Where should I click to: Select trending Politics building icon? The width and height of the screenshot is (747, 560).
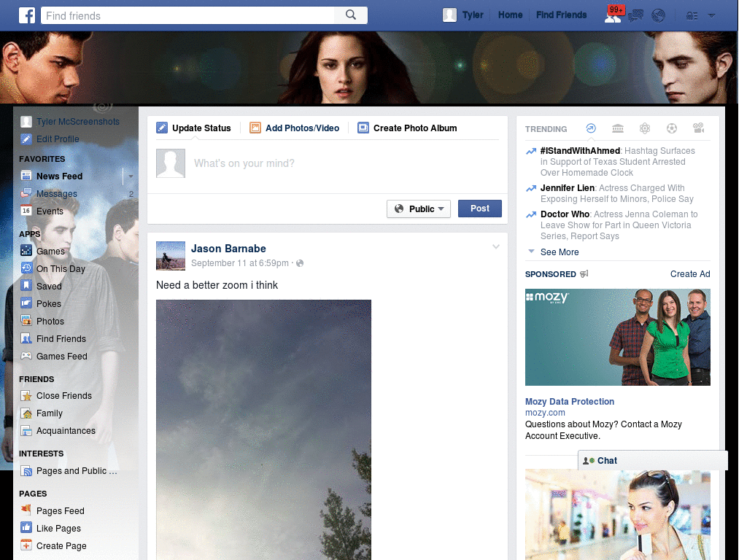coord(617,128)
